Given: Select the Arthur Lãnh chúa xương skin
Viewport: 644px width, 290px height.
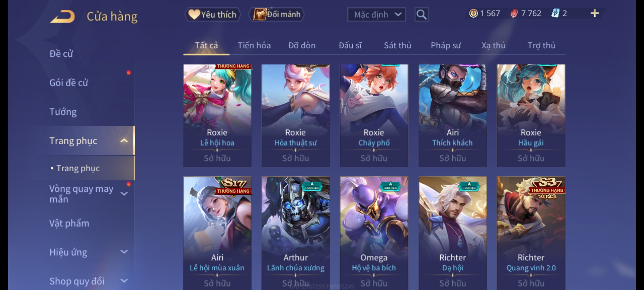Looking at the screenshot, I should click(296, 233).
